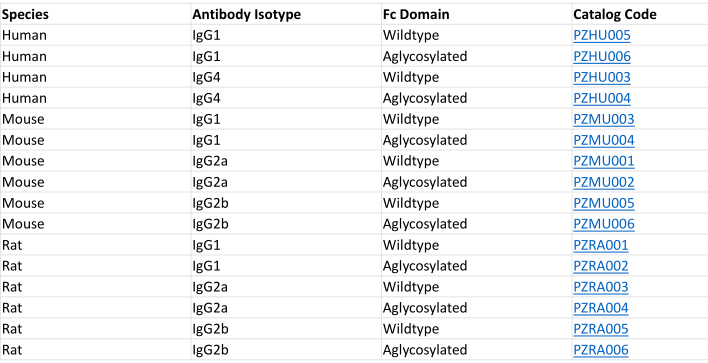
Task: Follow the PZHU003 catalog code link
Action: 602,77
